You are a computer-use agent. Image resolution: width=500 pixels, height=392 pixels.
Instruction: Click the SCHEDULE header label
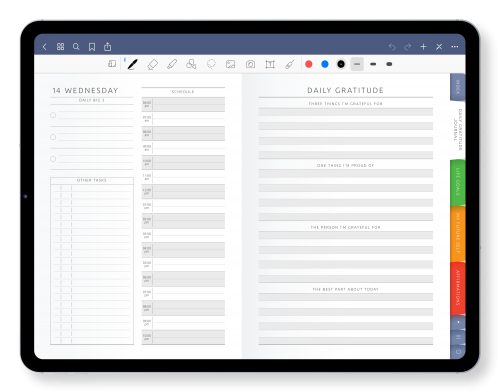[x=183, y=92]
